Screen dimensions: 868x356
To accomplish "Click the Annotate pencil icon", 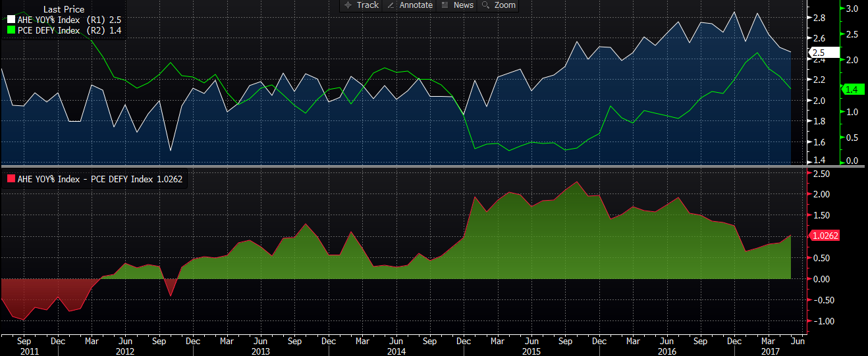I will click(x=390, y=5).
